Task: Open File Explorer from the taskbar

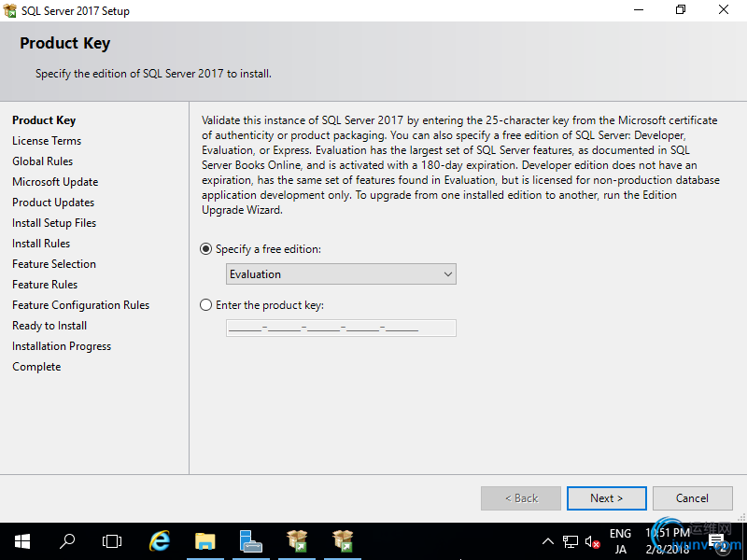Action: point(204,541)
